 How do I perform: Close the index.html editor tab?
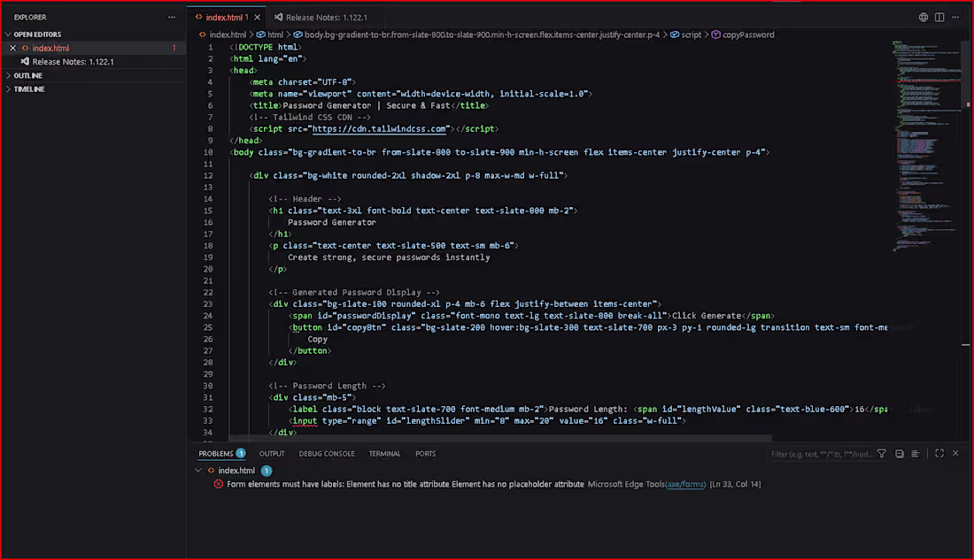coord(257,18)
